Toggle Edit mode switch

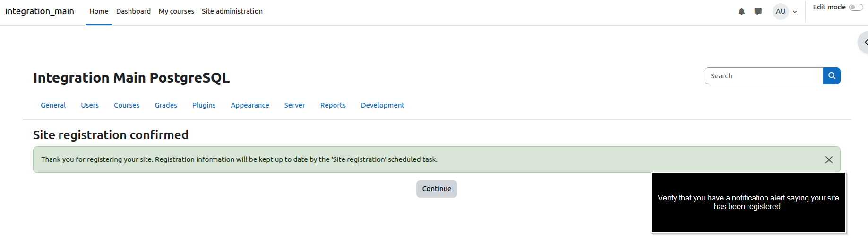coord(856,7)
